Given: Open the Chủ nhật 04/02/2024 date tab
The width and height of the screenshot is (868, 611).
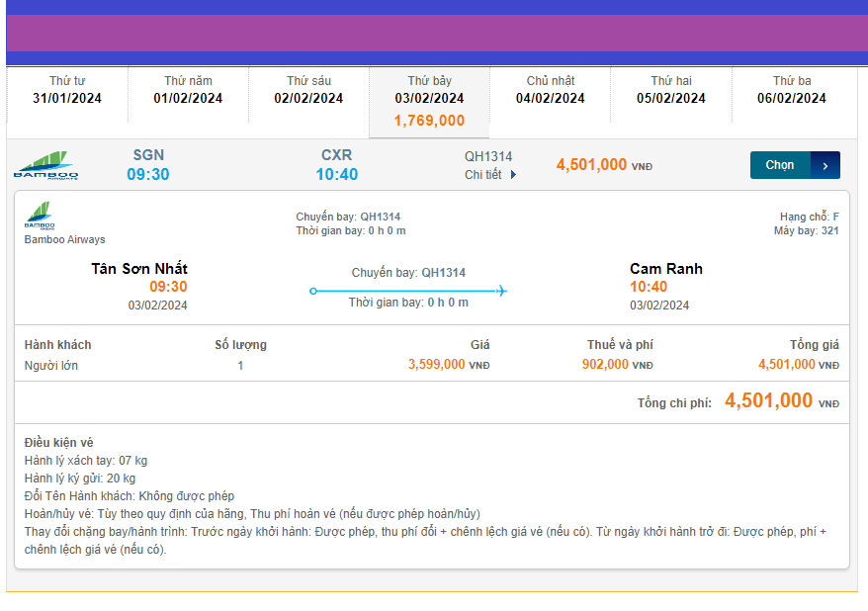Looking at the screenshot, I should 550,90.
